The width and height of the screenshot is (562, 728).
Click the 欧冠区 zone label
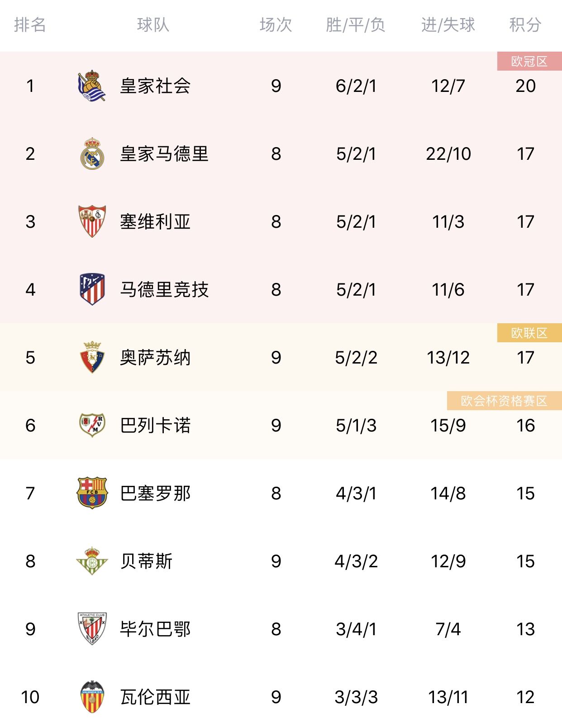pyautogui.click(x=529, y=61)
